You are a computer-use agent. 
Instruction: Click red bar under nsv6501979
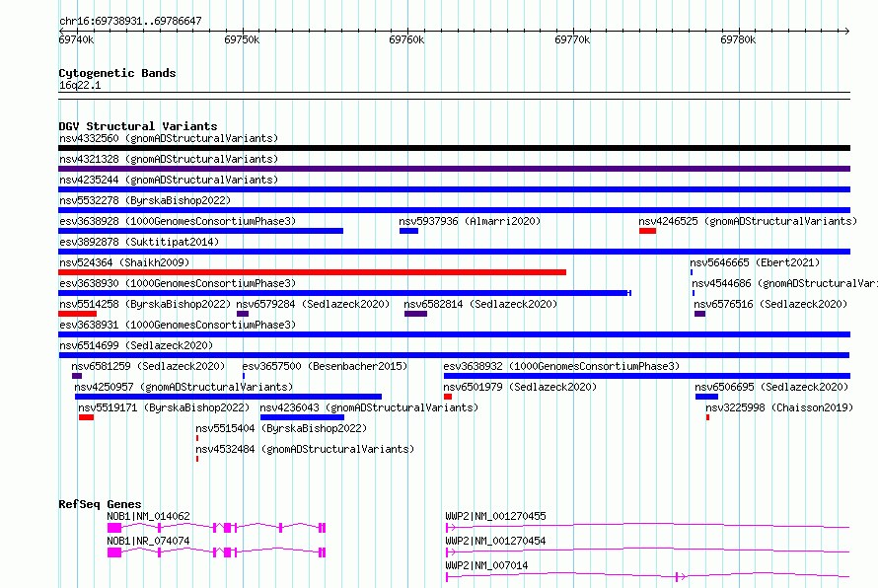click(448, 397)
